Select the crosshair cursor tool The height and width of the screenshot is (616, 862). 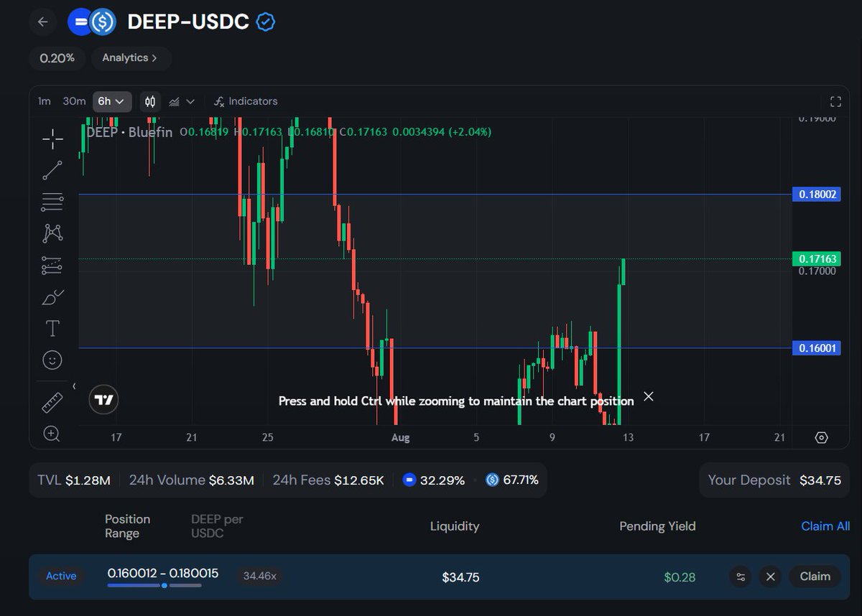[52, 139]
